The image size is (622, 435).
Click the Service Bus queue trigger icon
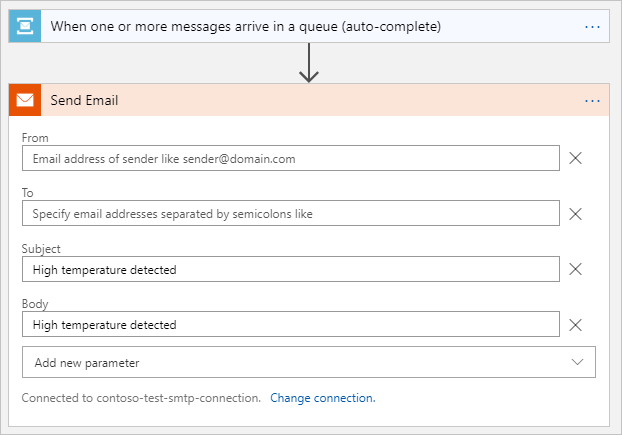[25, 26]
